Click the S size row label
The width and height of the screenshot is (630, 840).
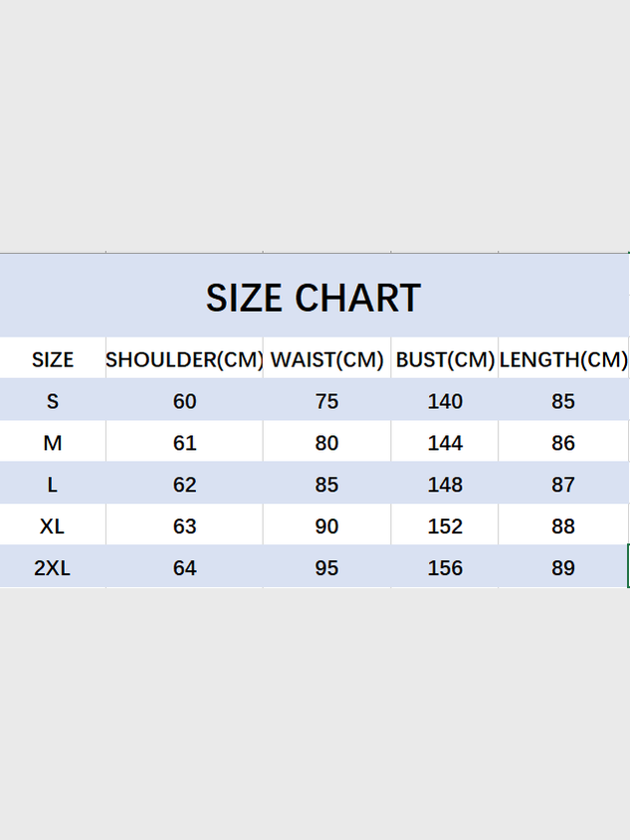click(53, 401)
